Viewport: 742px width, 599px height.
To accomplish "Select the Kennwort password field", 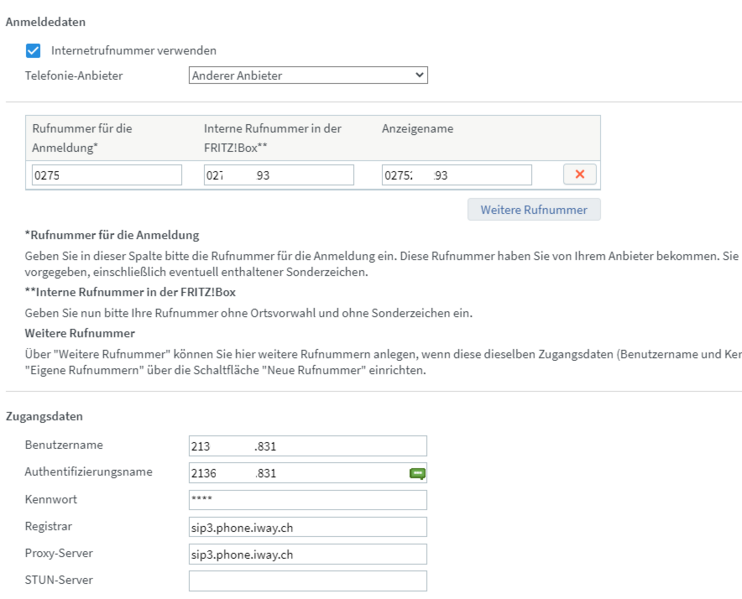I will tap(308, 500).
